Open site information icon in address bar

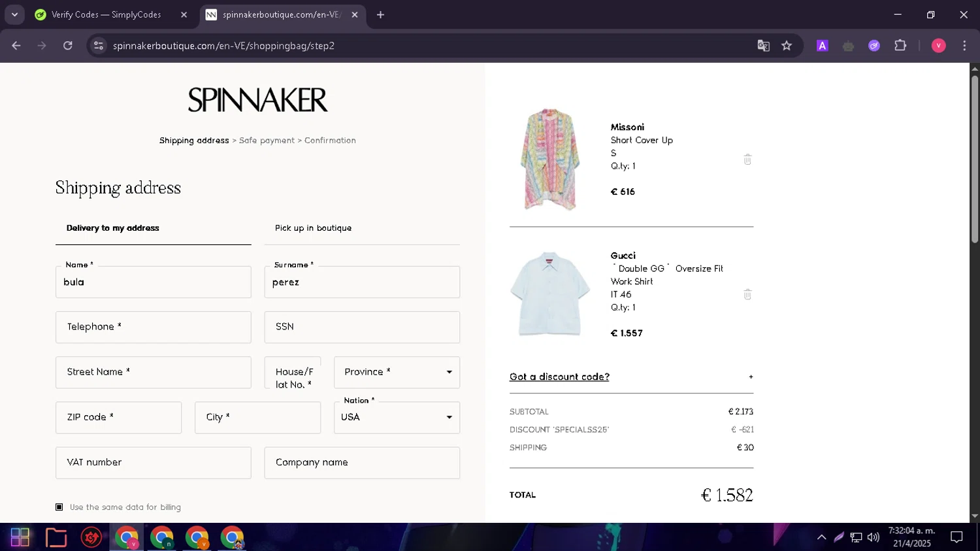tap(99, 46)
